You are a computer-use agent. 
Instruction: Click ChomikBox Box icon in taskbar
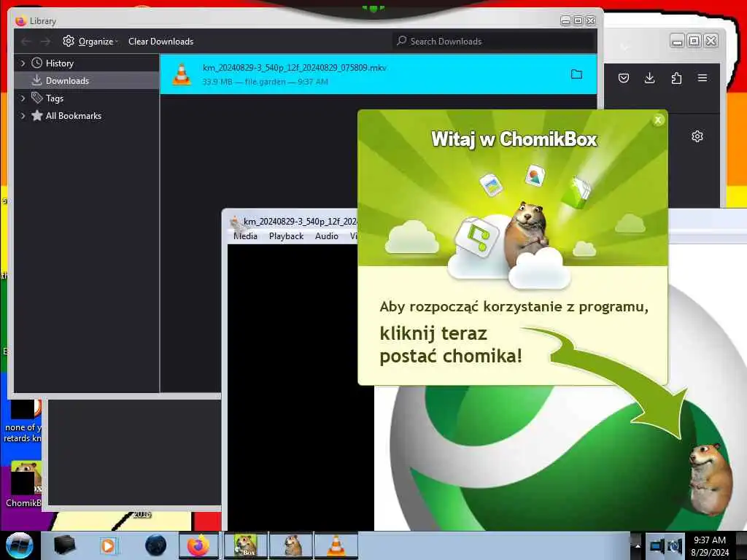246,545
